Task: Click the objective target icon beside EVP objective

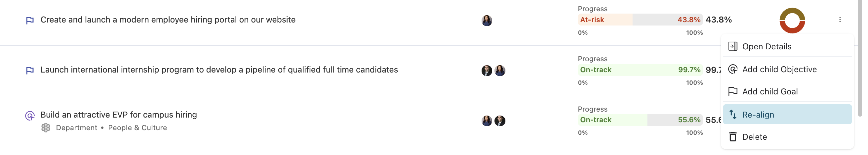Action: point(30,116)
